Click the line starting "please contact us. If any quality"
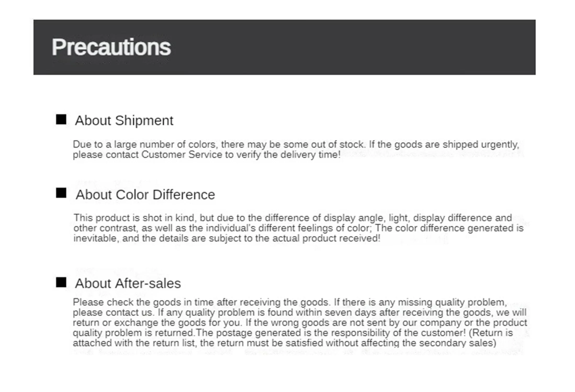Screen dimensions: 575x392 pos(299,313)
